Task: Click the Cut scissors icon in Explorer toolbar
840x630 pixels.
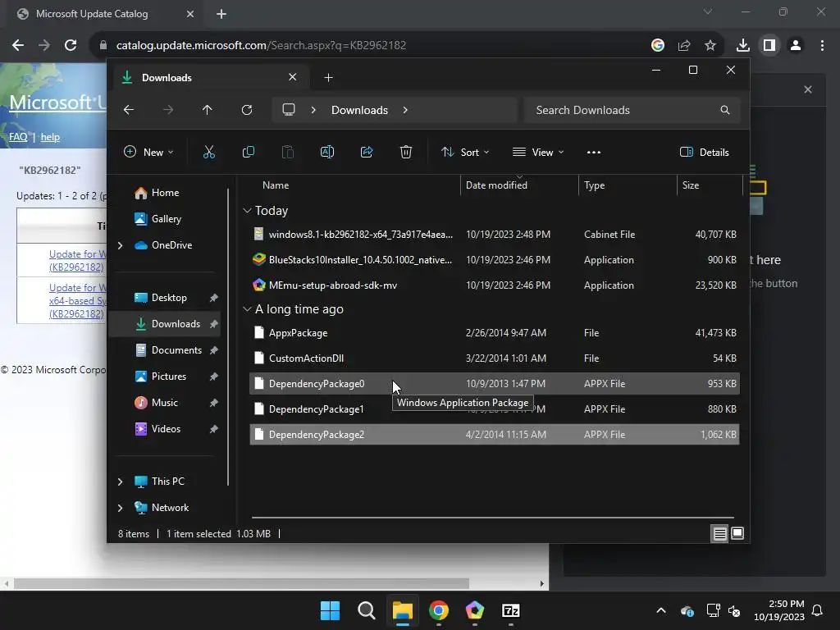Action: [209, 152]
